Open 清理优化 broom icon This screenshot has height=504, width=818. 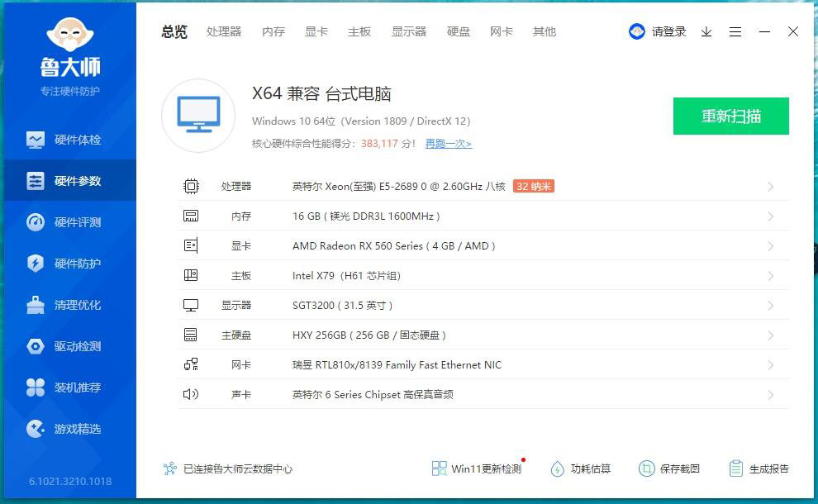36,305
